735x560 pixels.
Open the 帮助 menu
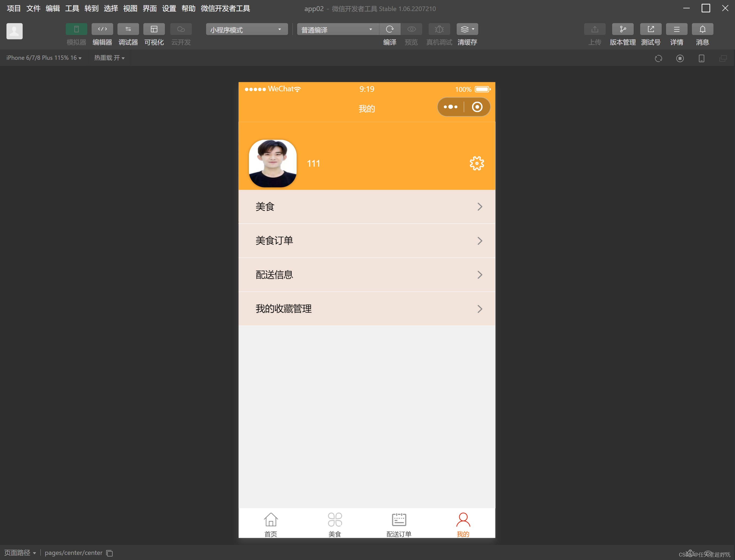[188, 8]
